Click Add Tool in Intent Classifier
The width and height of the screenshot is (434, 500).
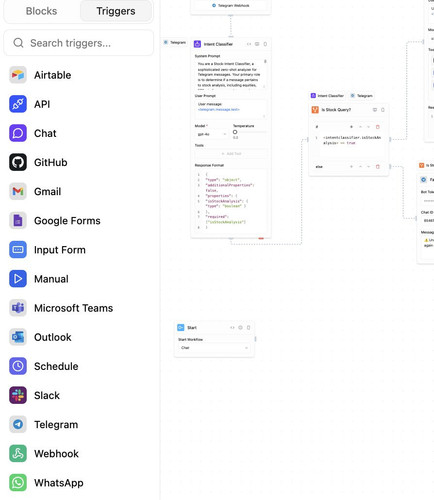[x=231, y=154]
